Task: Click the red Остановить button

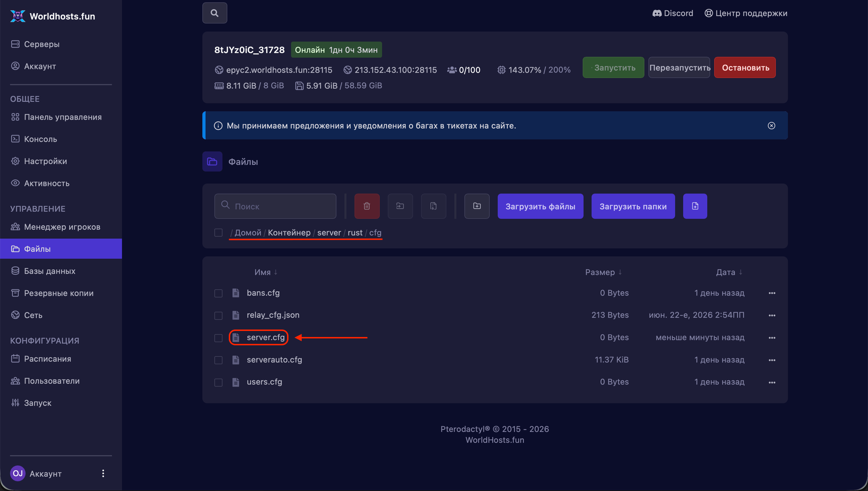Action: [x=745, y=67]
